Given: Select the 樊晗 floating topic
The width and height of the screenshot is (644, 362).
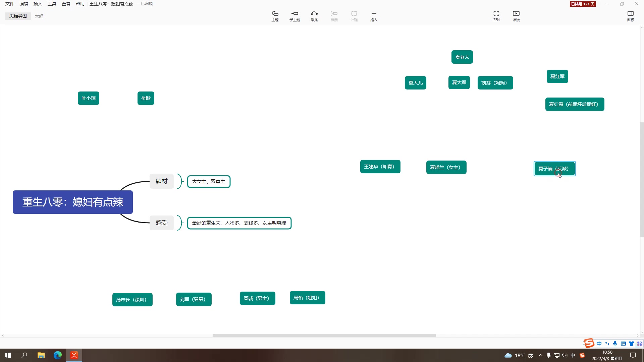Looking at the screenshot, I should pos(146,98).
